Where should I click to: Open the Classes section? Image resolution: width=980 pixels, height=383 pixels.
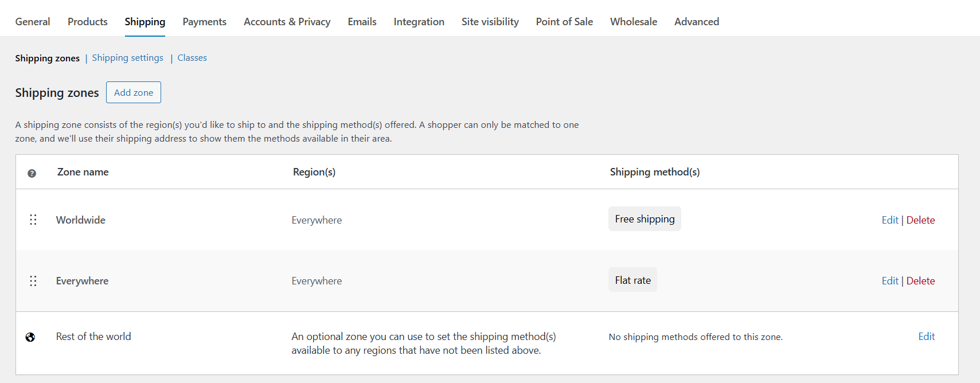[x=192, y=57]
